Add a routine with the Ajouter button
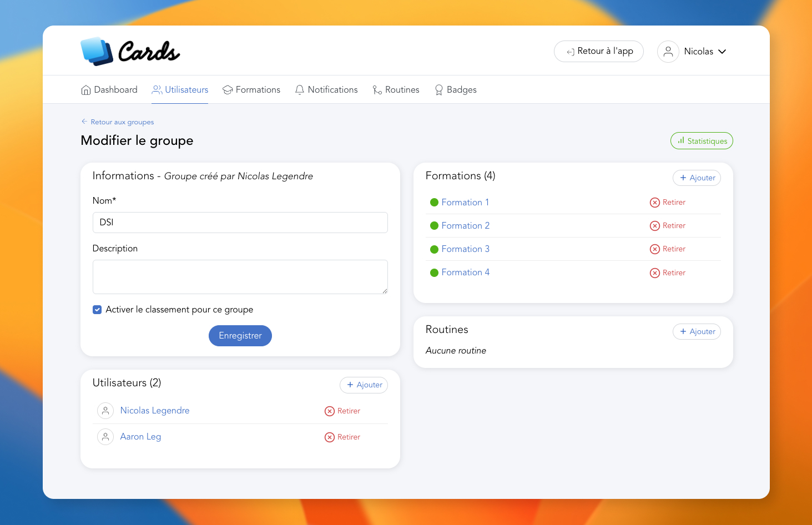The width and height of the screenshot is (812, 525). (697, 332)
